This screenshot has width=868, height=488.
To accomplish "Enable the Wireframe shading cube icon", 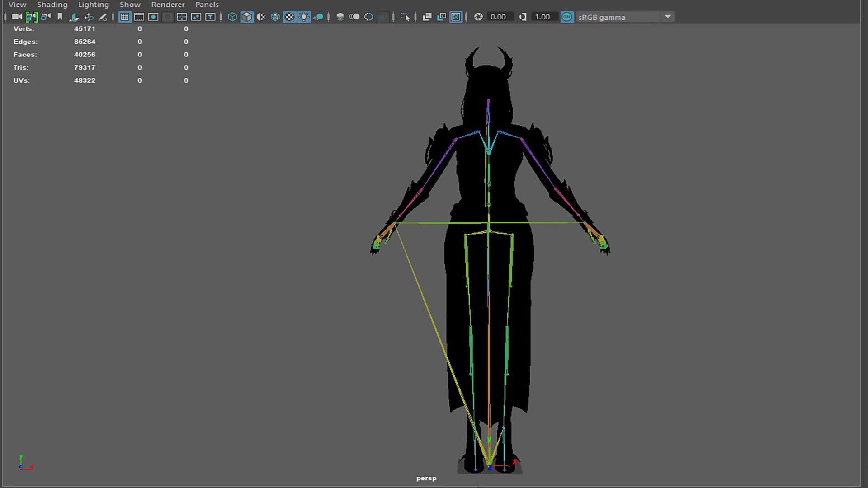I will pos(232,17).
